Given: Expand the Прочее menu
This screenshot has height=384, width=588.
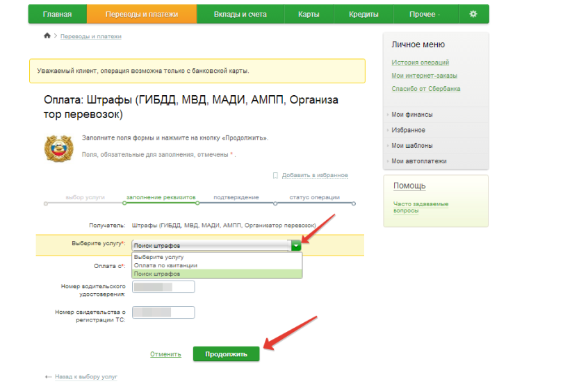Looking at the screenshot, I should tap(425, 15).
